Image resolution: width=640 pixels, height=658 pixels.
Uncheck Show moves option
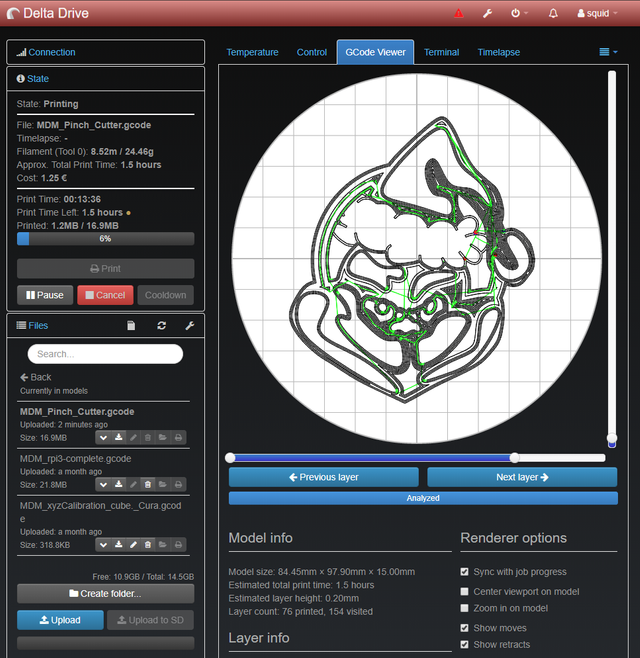(x=464, y=628)
